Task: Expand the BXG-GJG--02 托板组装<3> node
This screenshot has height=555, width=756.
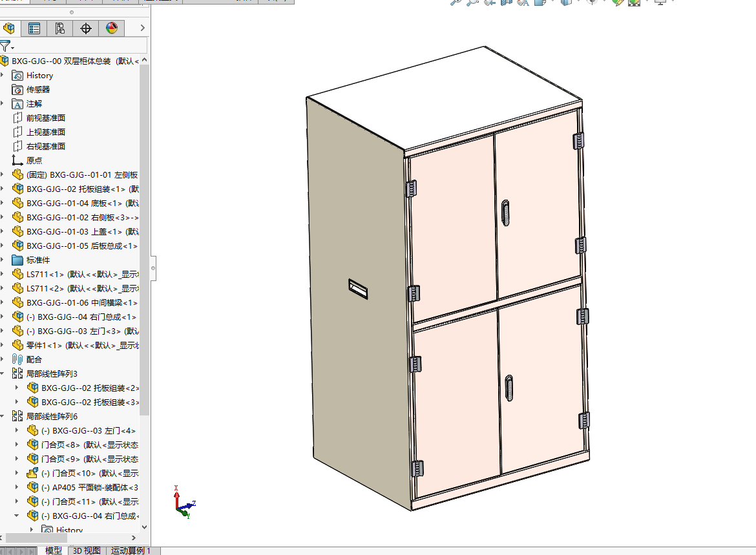Action: [x=17, y=402]
